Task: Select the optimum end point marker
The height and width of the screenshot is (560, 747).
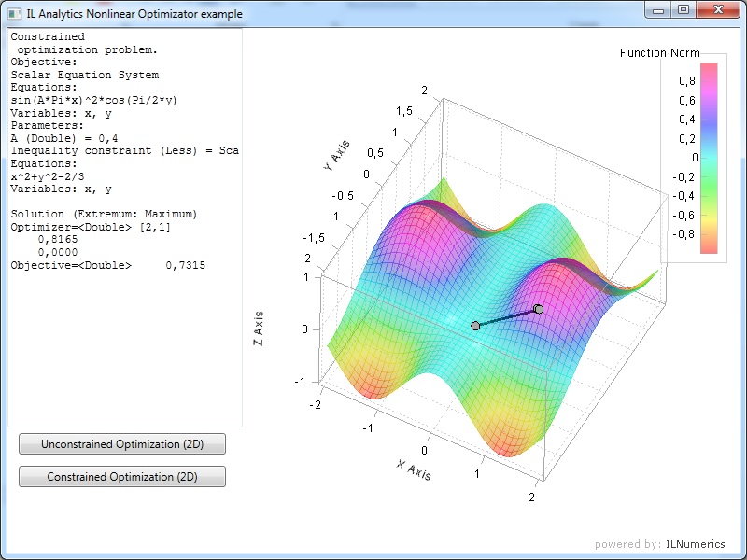Action: point(539,310)
